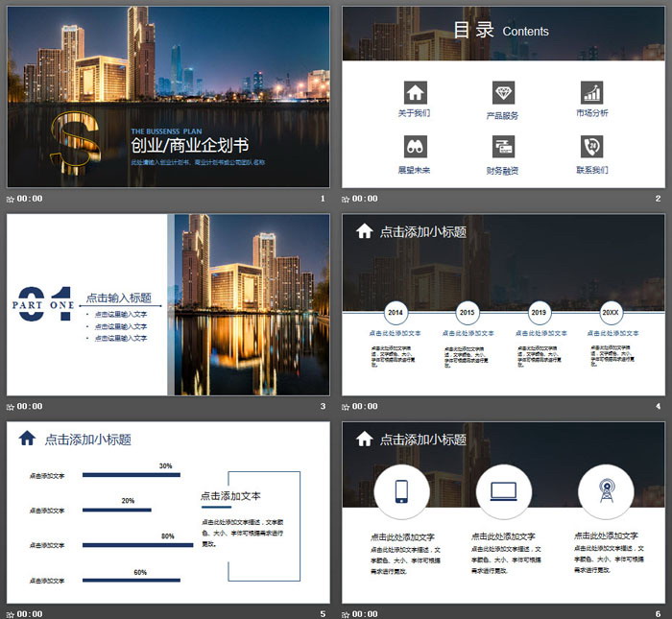The image size is (672, 619).
Task: Click the home icon on slide 5's title
Action: 27,439
